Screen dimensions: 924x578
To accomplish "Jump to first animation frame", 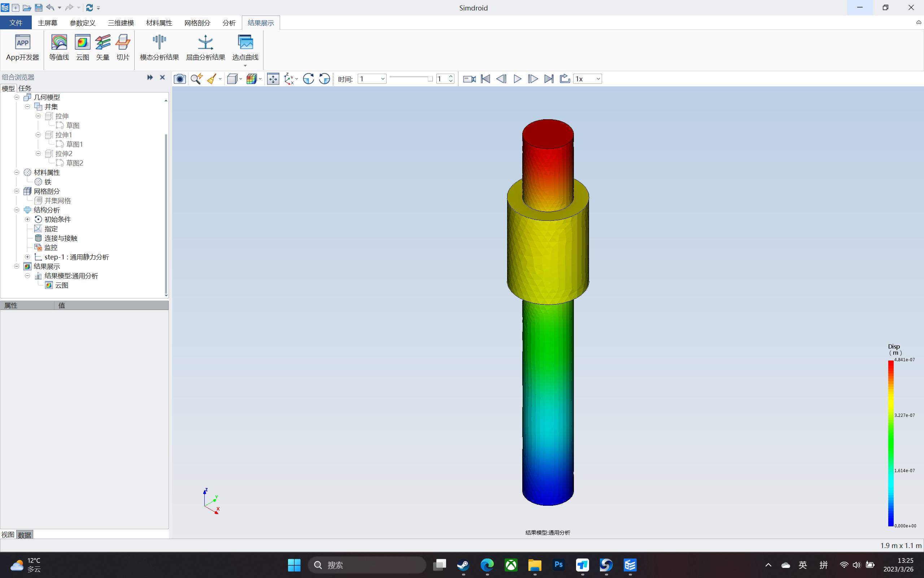I will tap(485, 79).
